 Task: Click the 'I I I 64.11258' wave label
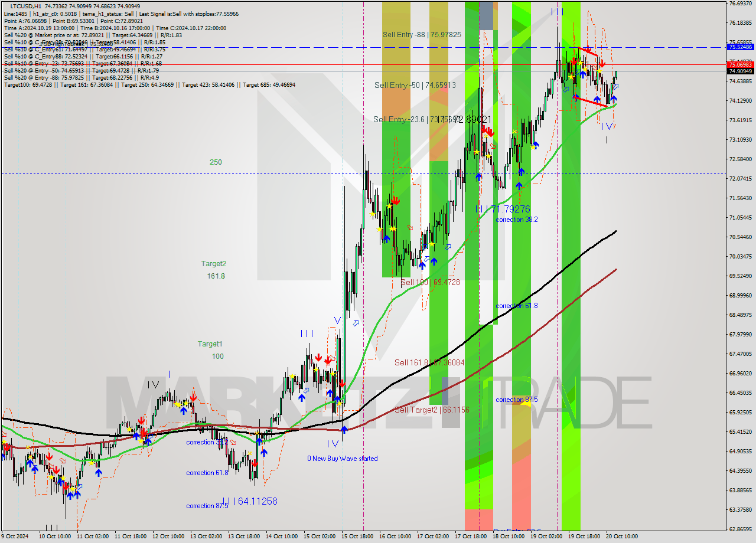pos(249,501)
